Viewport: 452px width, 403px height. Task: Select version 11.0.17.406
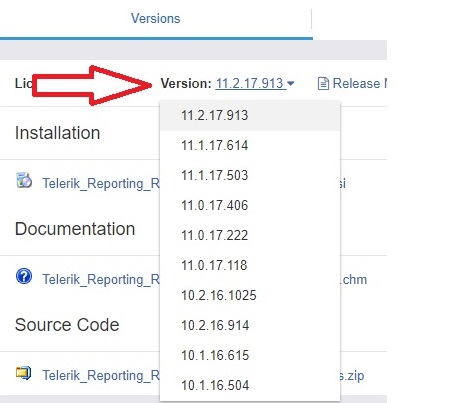pos(250,206)
